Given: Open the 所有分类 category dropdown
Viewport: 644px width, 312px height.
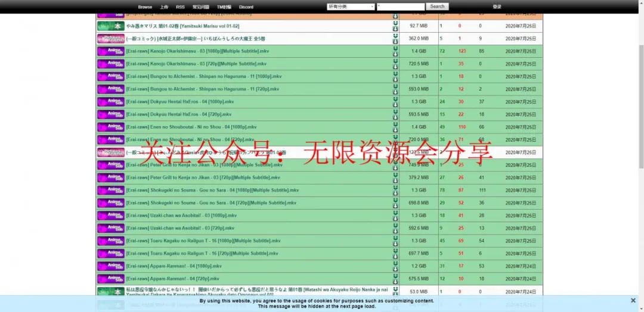Looking at the screenshot, I should tap(351, 7).
